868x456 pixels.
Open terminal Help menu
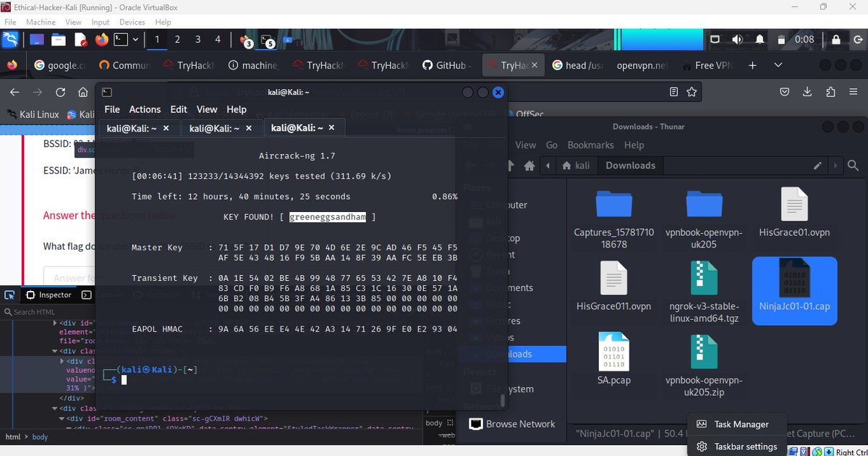click(x=237, y=109)
